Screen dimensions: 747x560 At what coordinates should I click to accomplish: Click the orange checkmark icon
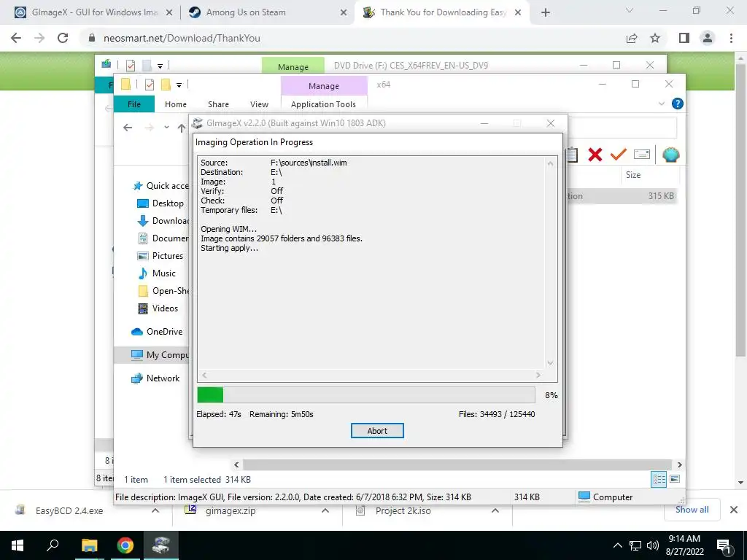tap(618, 155)
